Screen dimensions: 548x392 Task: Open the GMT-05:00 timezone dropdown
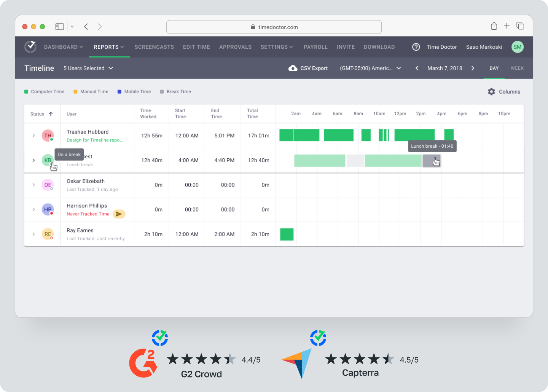tap(370, 68)
